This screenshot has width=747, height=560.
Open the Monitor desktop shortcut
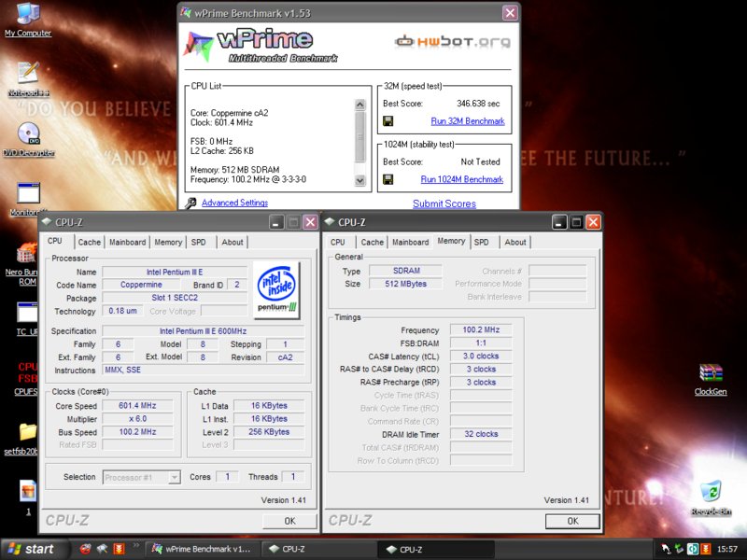[x=28, y=199]
